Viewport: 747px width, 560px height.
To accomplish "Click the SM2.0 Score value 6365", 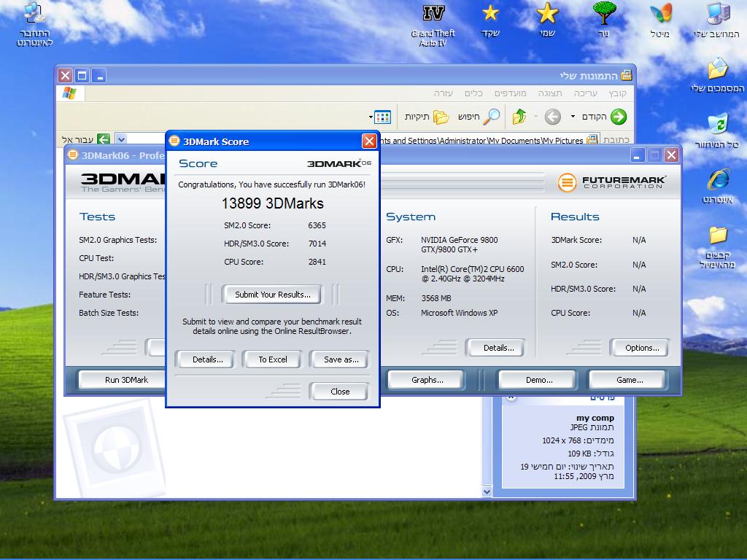I will (317, 225).
